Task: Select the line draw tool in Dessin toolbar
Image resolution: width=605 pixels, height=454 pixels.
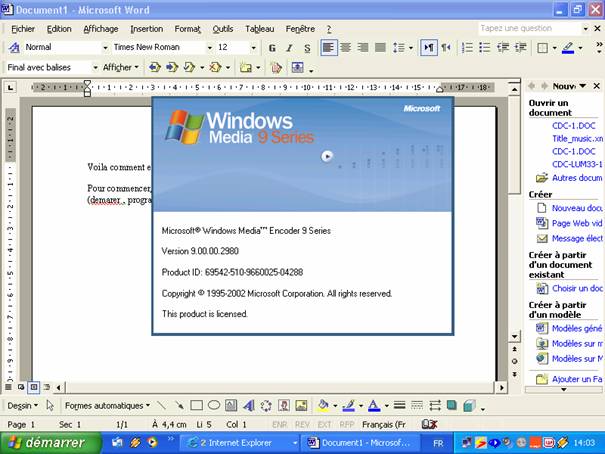Action: point(162,405)
